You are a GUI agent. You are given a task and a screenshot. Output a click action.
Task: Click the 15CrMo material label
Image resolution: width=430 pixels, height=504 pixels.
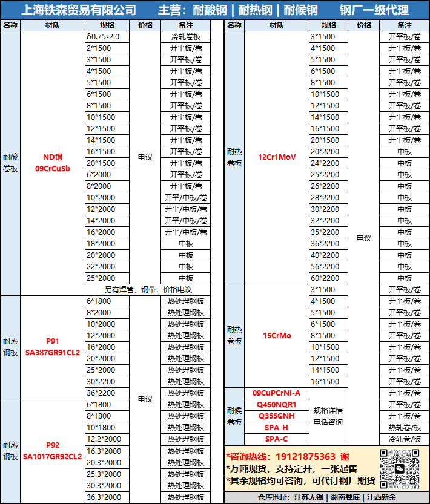coord(277,336)
